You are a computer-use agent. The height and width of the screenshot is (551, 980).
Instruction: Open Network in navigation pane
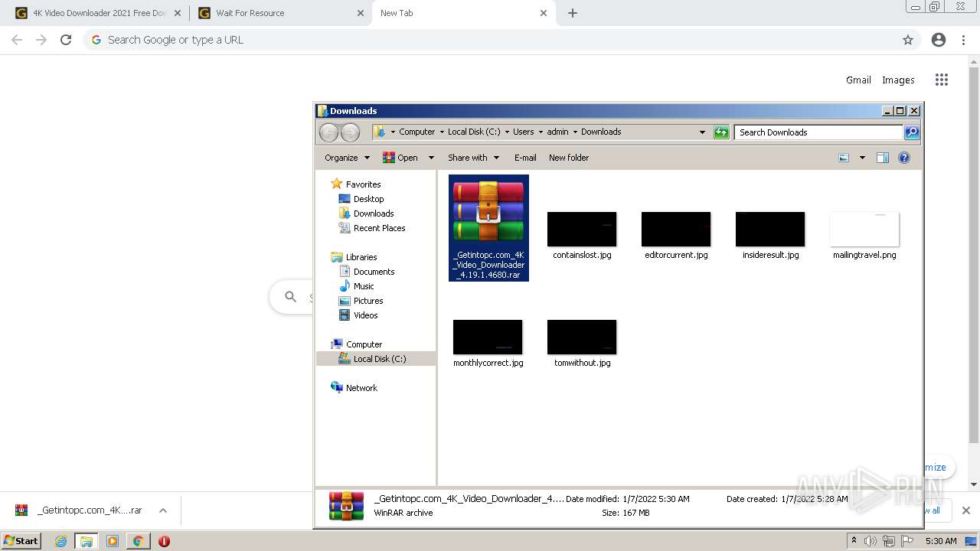pos(361,388)
